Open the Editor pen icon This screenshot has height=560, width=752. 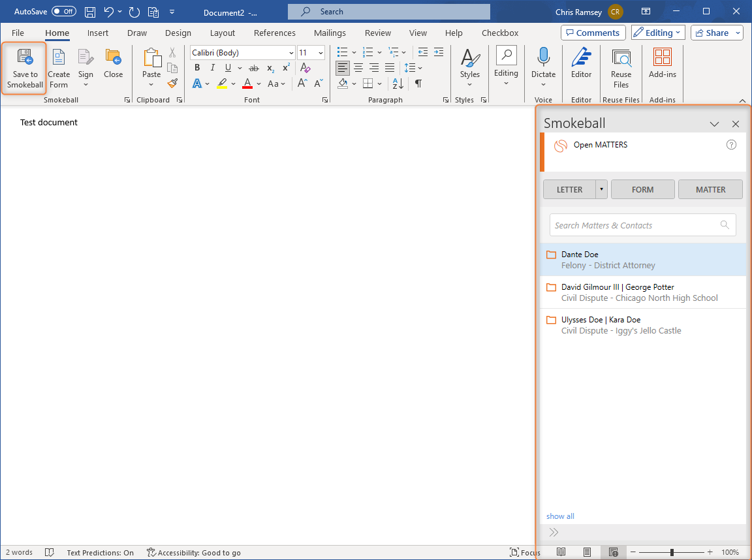coord(581,57)
